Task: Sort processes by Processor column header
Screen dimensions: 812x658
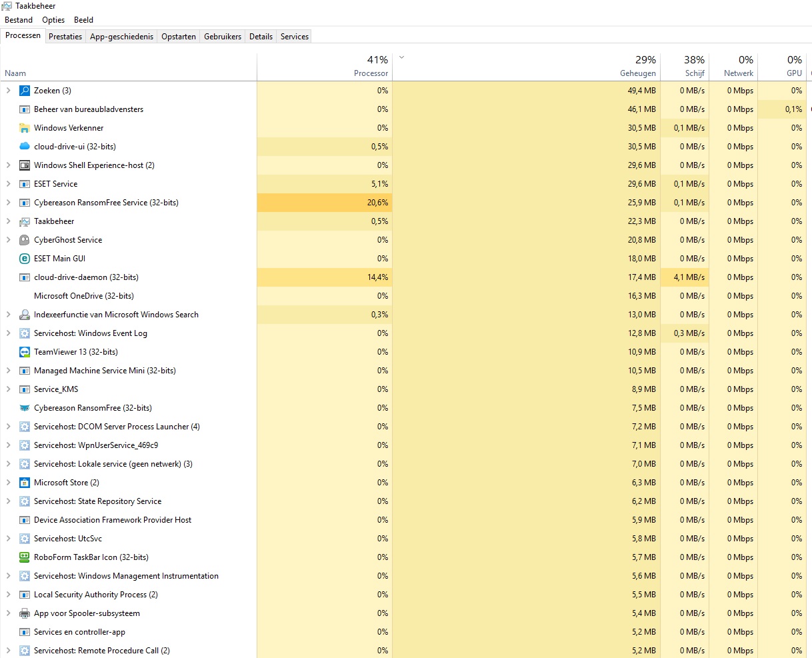Action: (371, 73)
